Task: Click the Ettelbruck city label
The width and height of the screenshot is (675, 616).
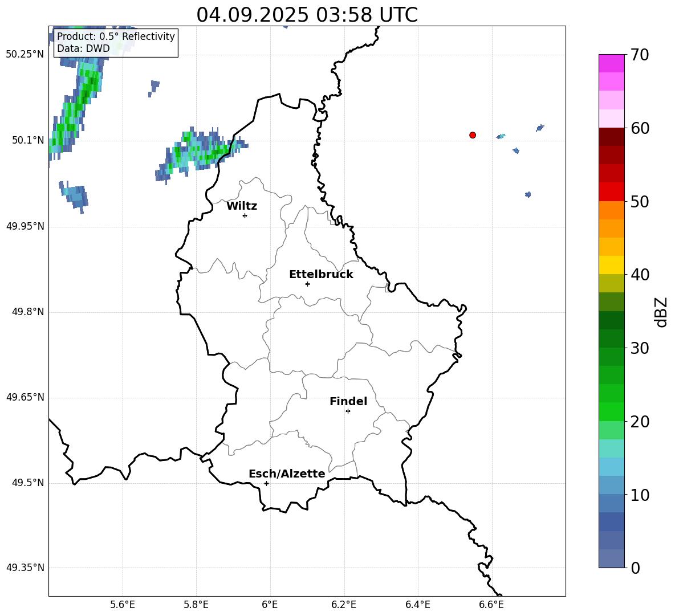Action: tap(321, 275)
